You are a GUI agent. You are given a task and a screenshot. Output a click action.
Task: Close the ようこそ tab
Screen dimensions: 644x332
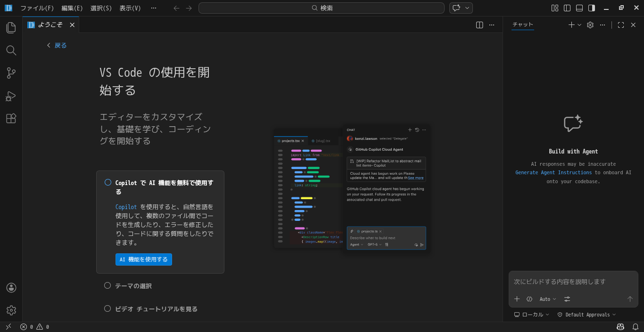click(x=72, y=25)
